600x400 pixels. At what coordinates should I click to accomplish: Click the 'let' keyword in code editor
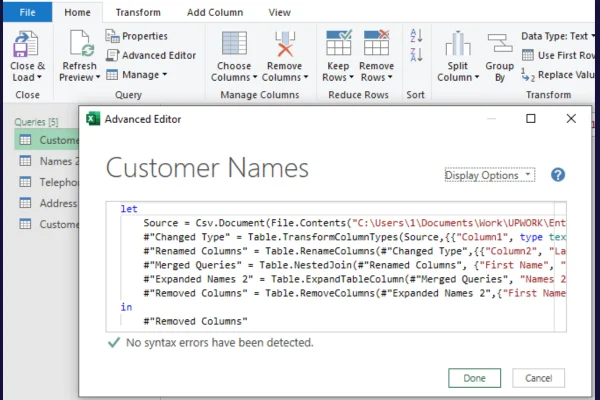[x=129, y=209]
